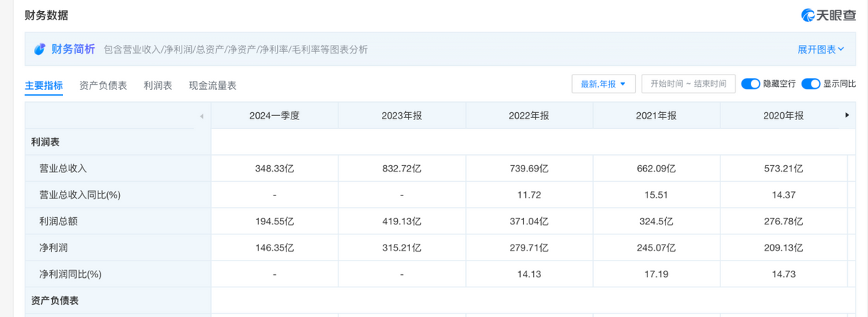Click the left arrow in table header
Screen dimensions: 868x317
tap(202, 116)
